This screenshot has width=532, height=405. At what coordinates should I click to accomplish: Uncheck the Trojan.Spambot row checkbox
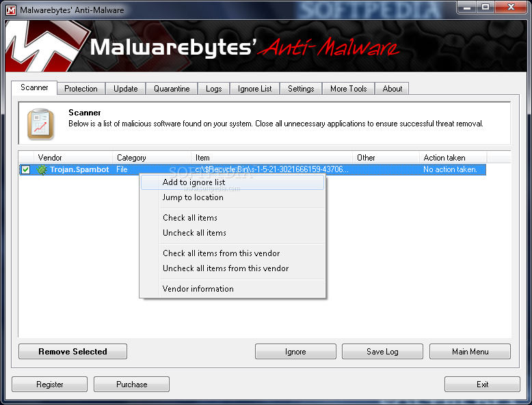pos(26,169)
